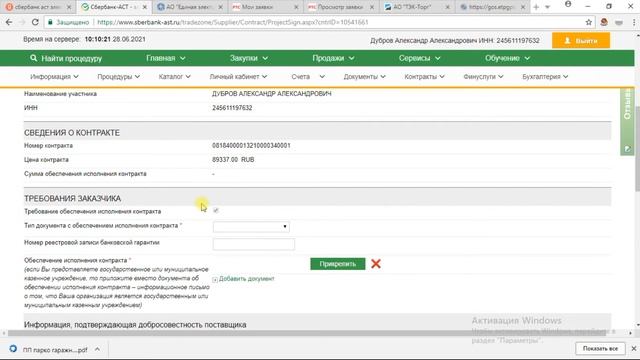Close the downloads bar with X
640x360 pixels.
(634, 349)
